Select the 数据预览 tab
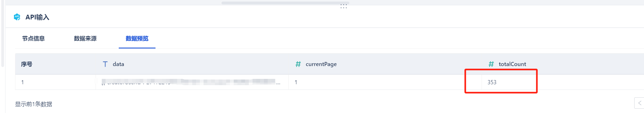Image resolution: width=644 pixels, height=113 pixels. [x=137, y=39]
